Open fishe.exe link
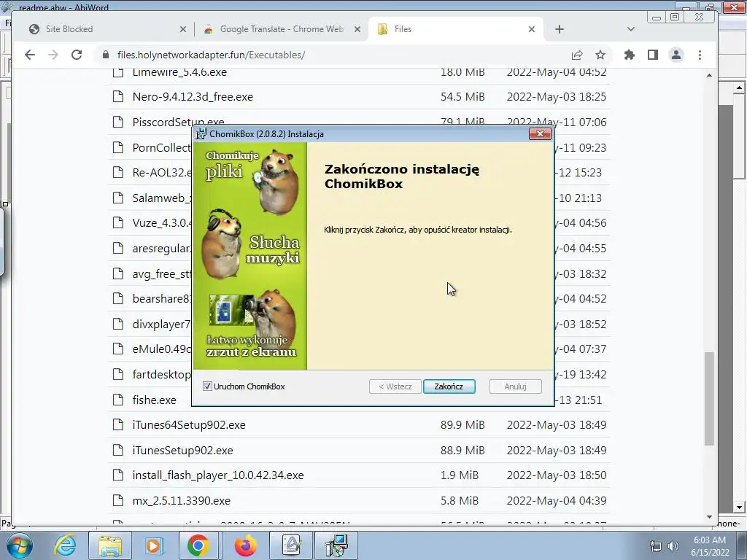 click(155, 400)
